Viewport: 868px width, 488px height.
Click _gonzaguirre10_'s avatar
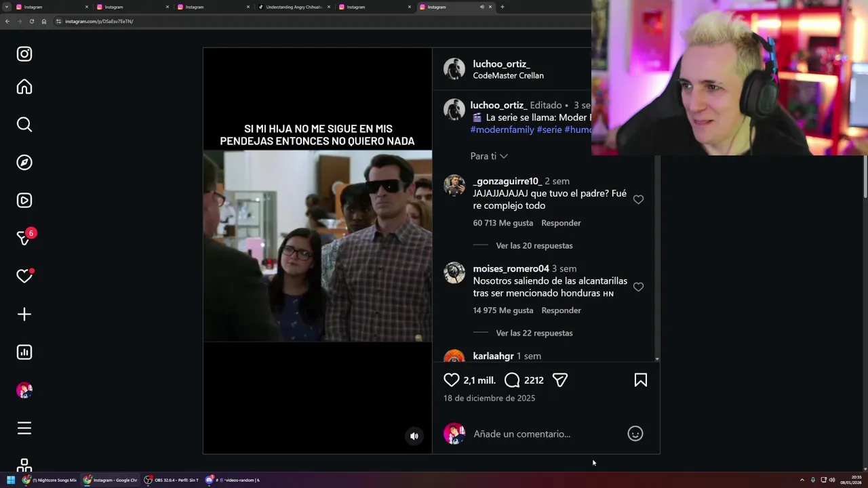[454, 185]
